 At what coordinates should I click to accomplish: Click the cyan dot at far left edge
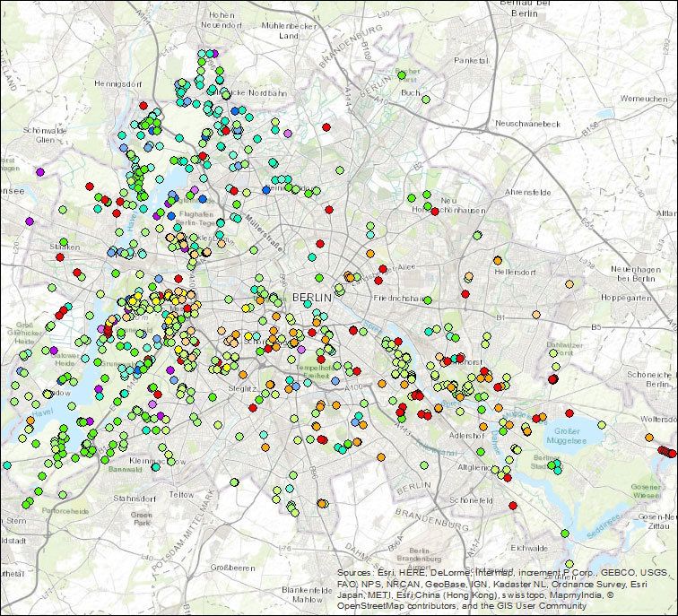click(x=6, y=465)
